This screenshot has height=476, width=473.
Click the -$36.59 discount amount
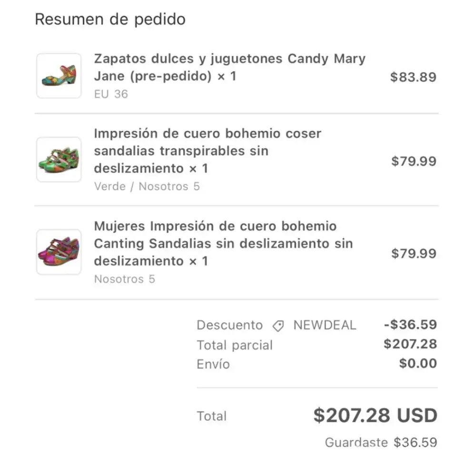(410, 325)
